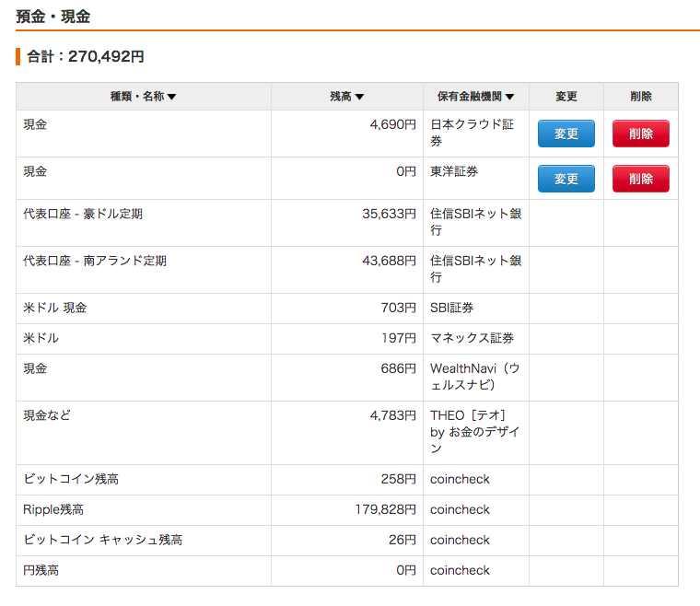700x606 pixels.
Task: Click coincheck cell in 円残高 row
Action: (476, 570)
